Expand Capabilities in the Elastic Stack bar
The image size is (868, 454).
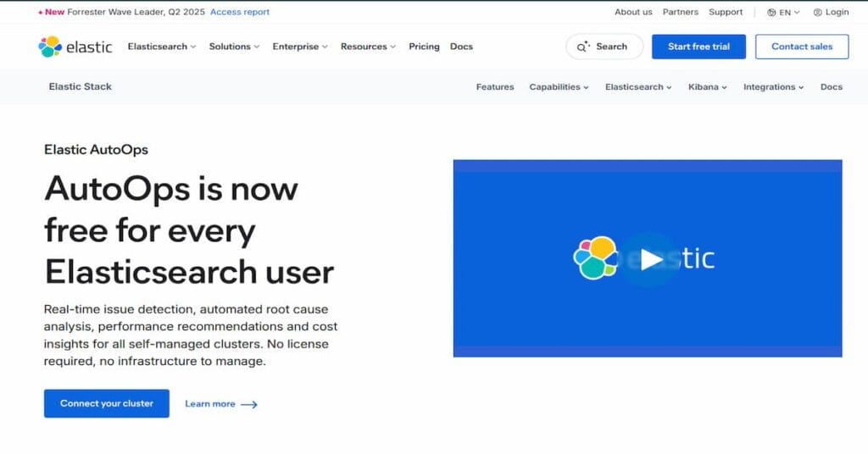coord(559,86)
